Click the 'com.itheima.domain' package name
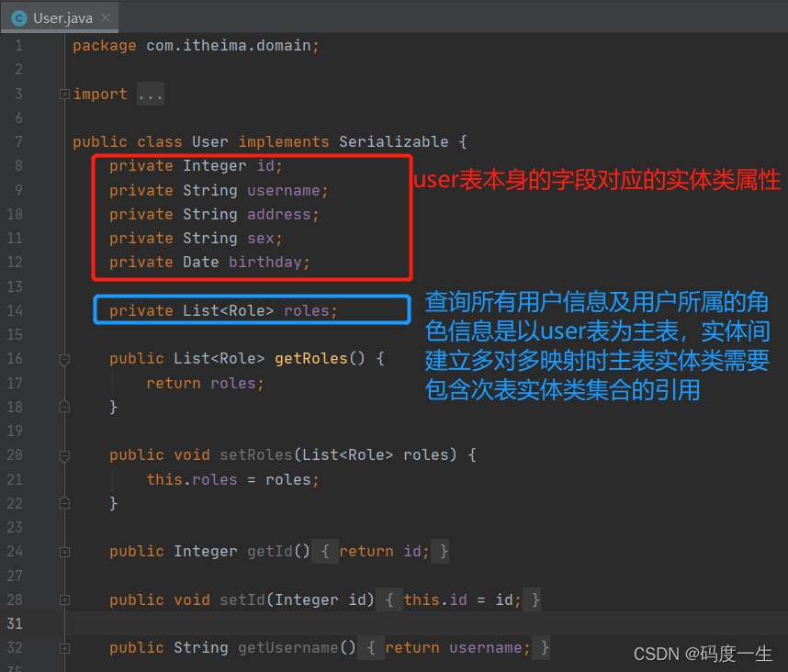788x672 pixels. pyautogui.click(x=229, y=46)
